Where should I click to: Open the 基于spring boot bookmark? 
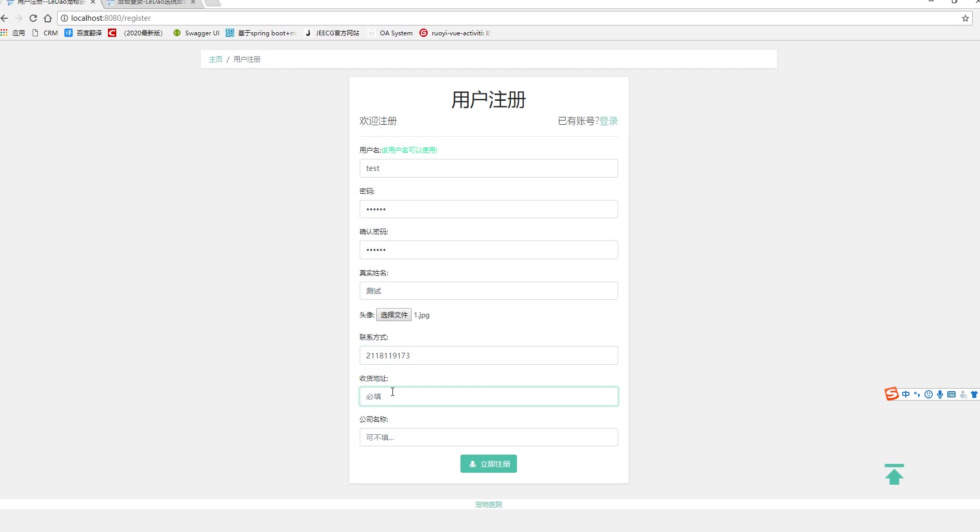[x=261, y=33]
